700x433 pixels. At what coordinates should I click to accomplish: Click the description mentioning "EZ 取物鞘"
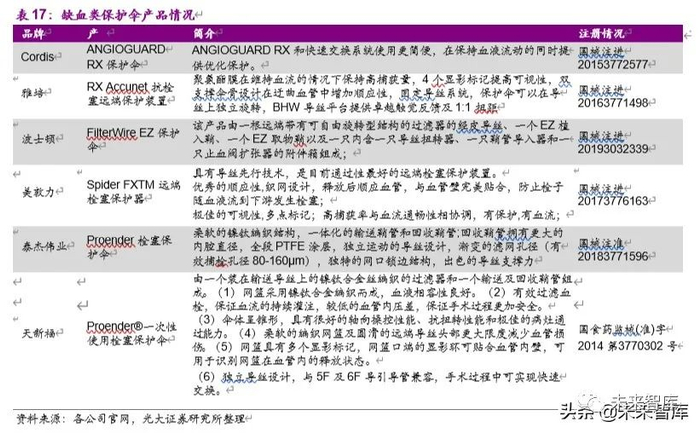point(382,139)
